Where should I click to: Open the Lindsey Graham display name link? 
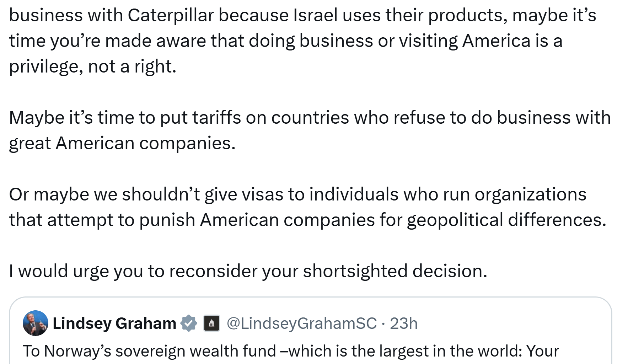(x=114, y=323)
